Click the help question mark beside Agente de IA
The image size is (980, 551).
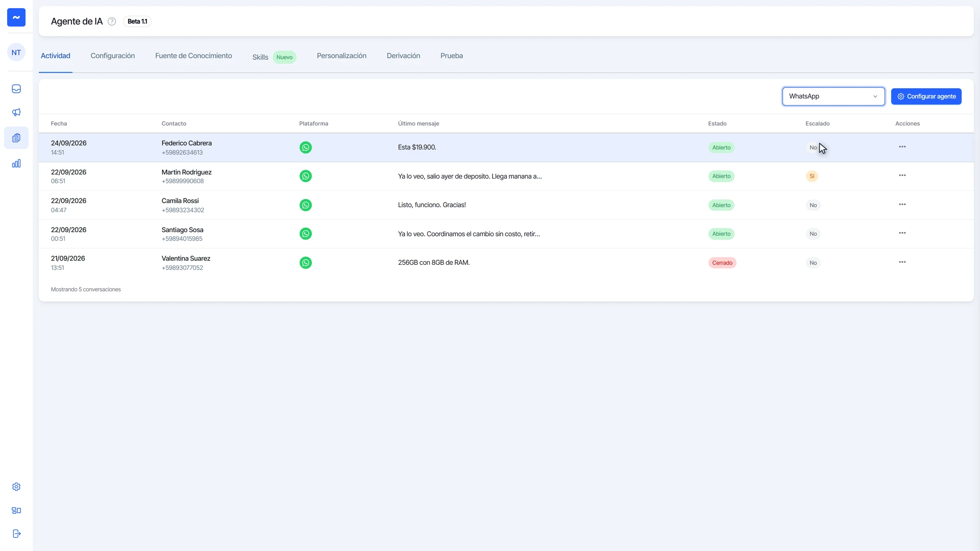pos(112,21)
